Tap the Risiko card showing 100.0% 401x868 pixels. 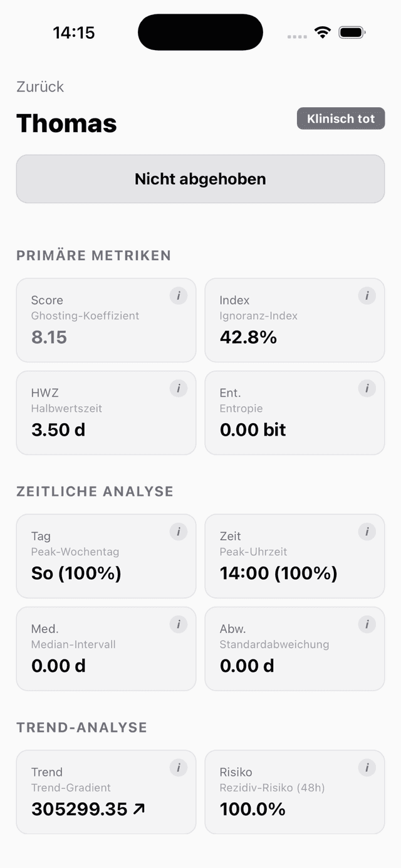294,791
